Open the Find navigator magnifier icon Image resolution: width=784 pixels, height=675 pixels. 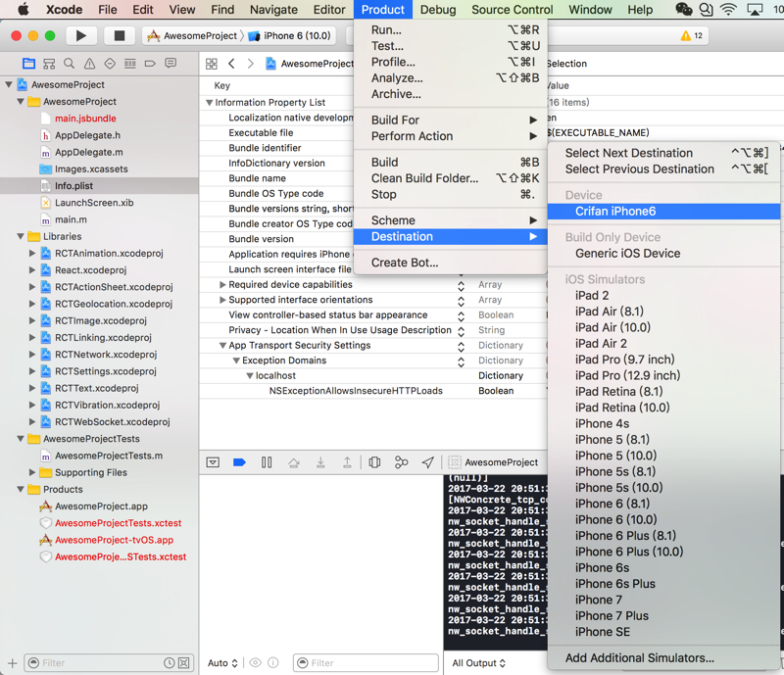(69, 64)
